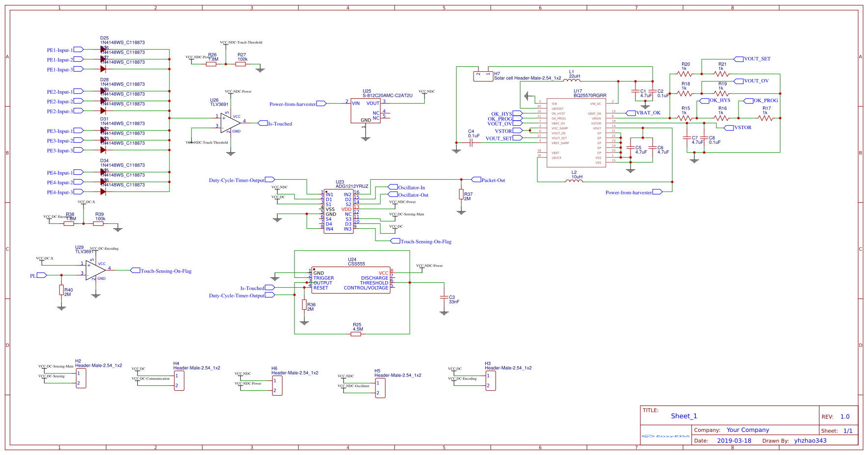Select the U25 S-812C20AMC regulator symbol

366,110
